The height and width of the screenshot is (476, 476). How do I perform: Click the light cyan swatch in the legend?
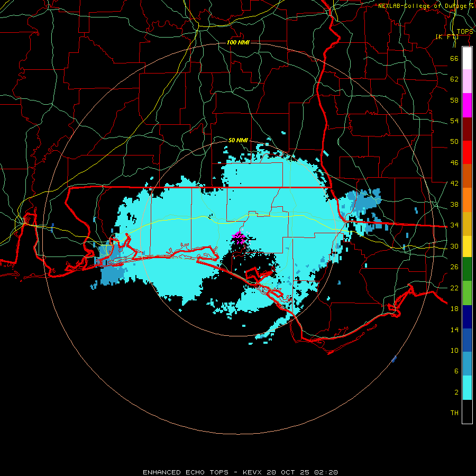(467, 387)
